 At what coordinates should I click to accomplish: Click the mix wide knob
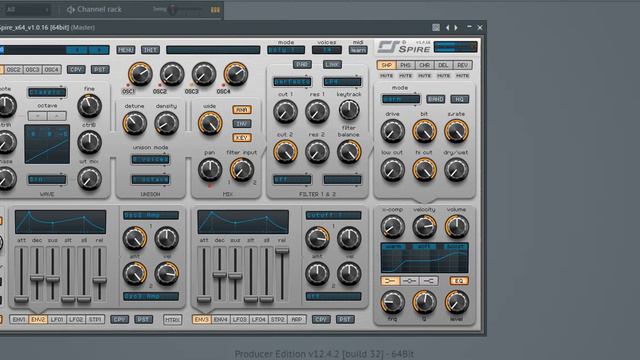[x=210, y=124]
